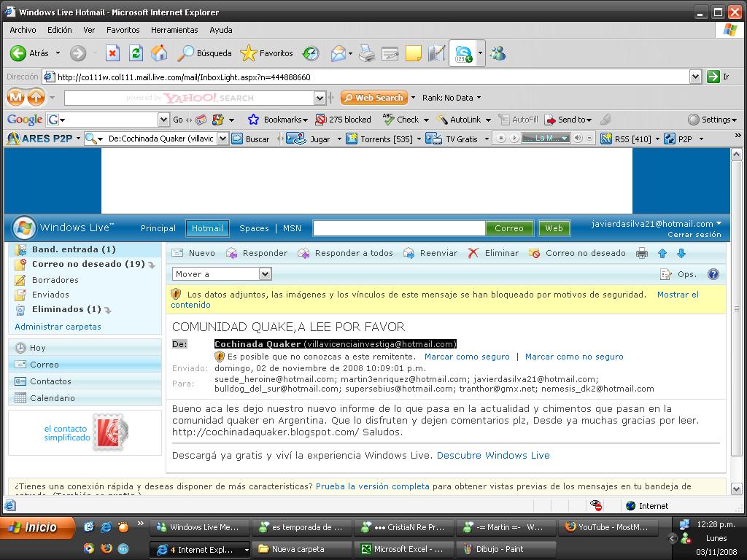The height and width of the screenshot is (560, 747).
Task: Open the Yahoo search box dropdown
Action: [320, 98]
